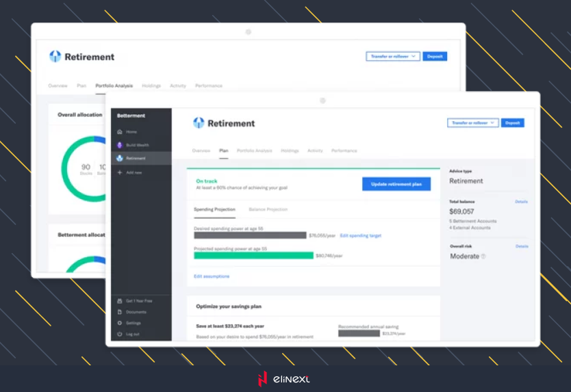Click the Log out power icon
The height and width of the screenshot is (392, 571).
pos(120,334)
